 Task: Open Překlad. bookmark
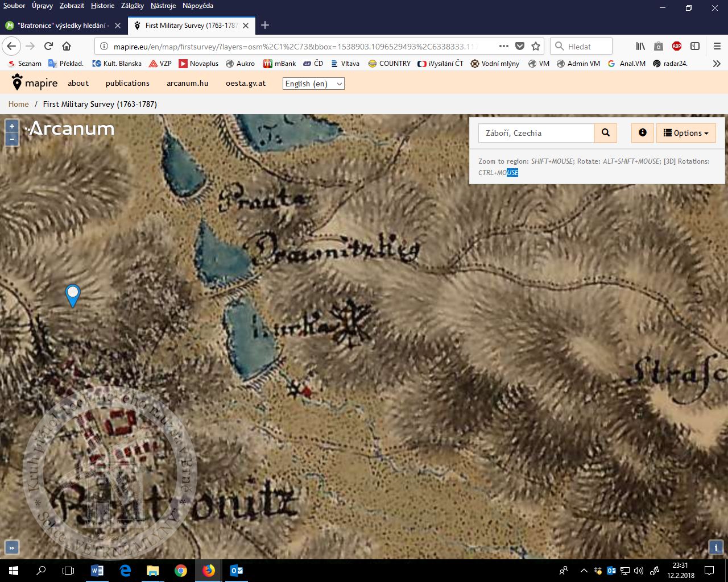pos(66,64)
